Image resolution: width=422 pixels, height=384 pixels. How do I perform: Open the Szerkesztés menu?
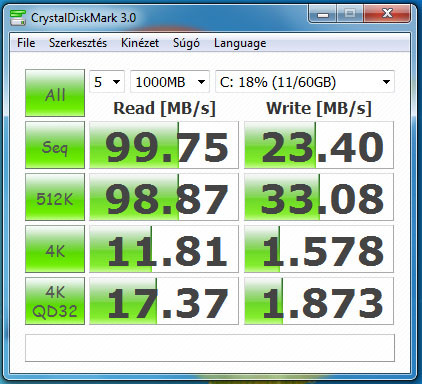(78, 43)
